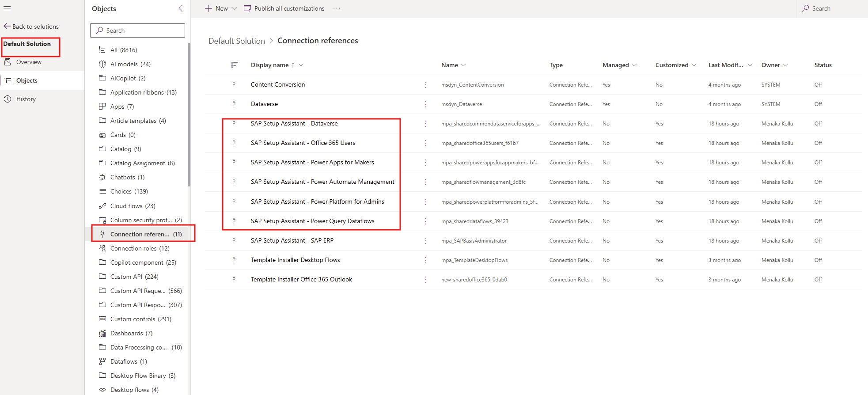Click the Choices list icon
The width and height of the screenshot is (868, 395).
point(102,191)
